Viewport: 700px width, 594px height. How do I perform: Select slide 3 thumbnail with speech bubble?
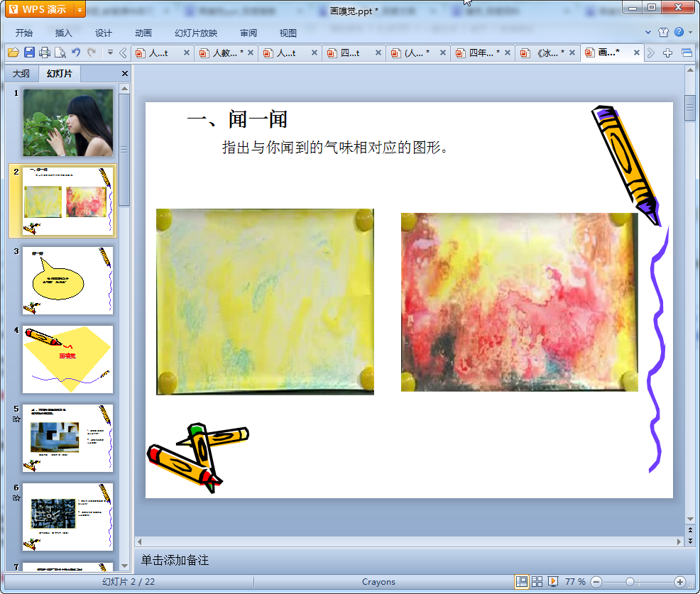point(68,280)
